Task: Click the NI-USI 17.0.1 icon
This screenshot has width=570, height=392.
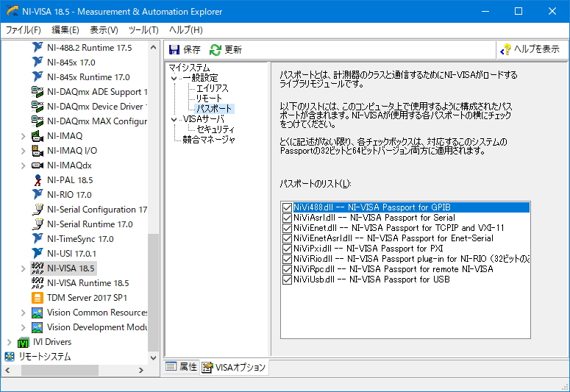Action: tap(38, 254)
